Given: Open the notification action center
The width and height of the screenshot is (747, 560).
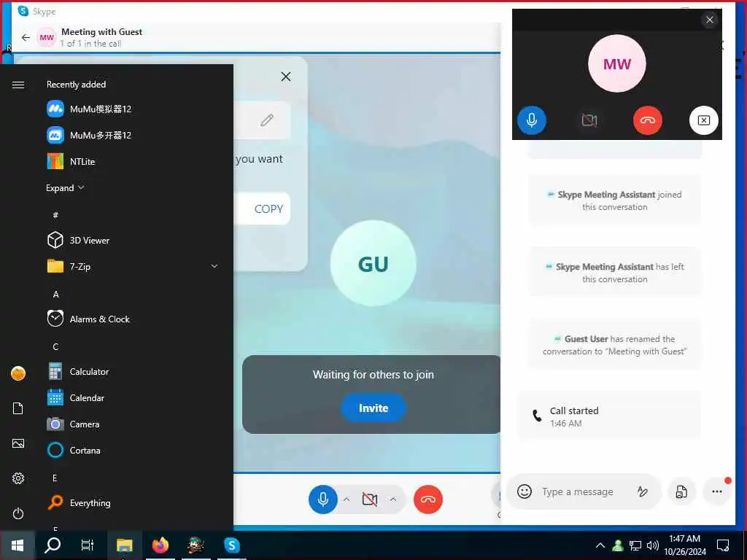Looking at the screenshot, I should click(723, 545).
